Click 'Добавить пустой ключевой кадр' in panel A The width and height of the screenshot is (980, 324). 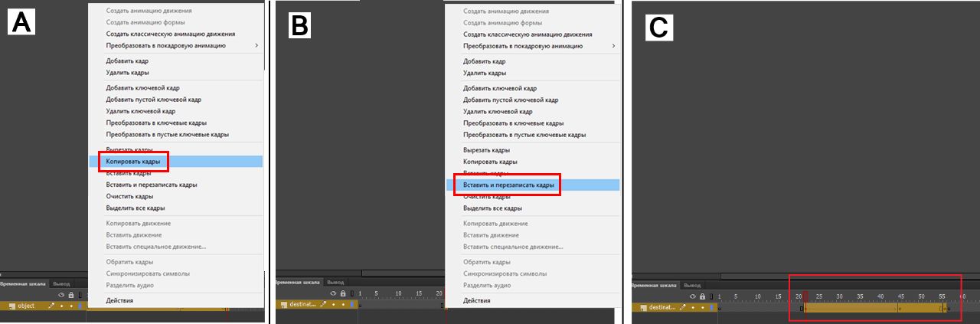(x=153, y=100)
